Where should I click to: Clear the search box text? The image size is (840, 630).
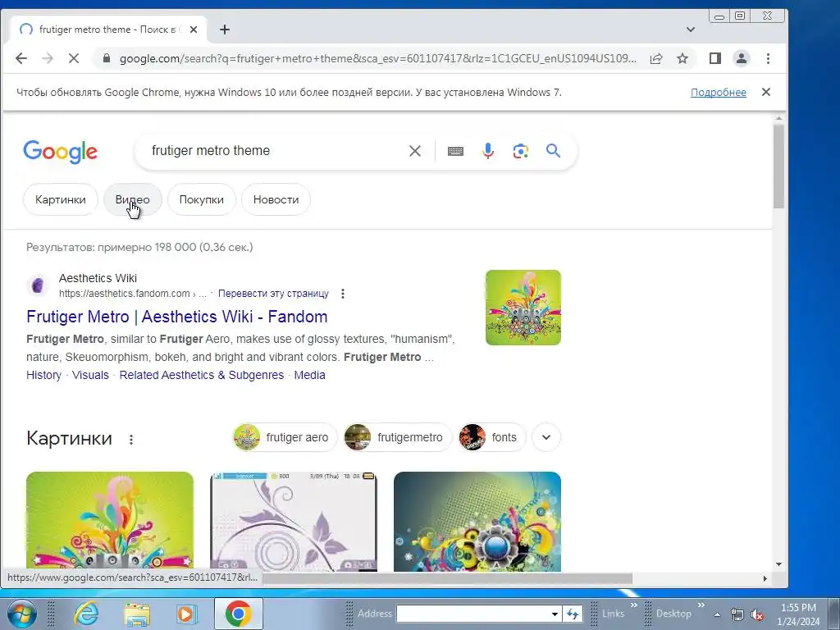point(414,151)
